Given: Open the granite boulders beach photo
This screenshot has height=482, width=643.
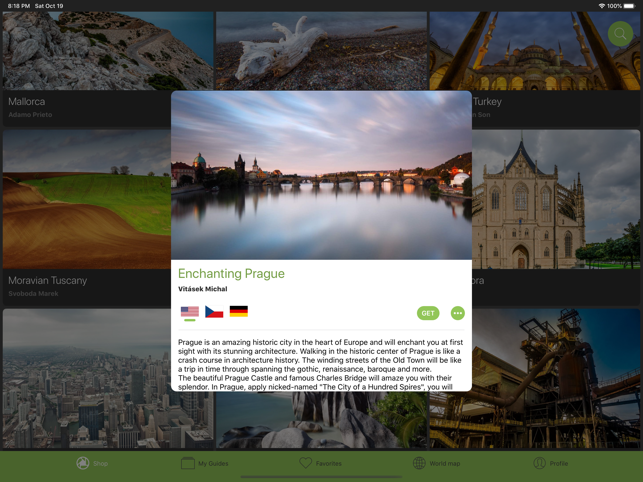Looking at the screenshot, I should point(321,420).
